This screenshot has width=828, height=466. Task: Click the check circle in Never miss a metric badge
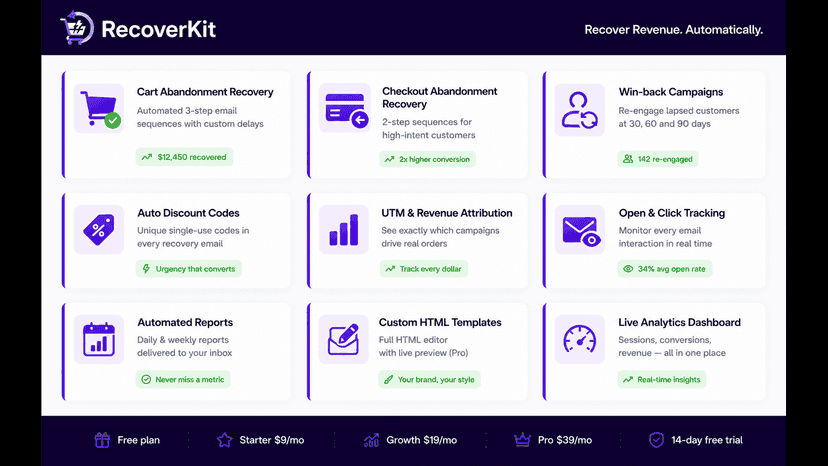[146, 379]
